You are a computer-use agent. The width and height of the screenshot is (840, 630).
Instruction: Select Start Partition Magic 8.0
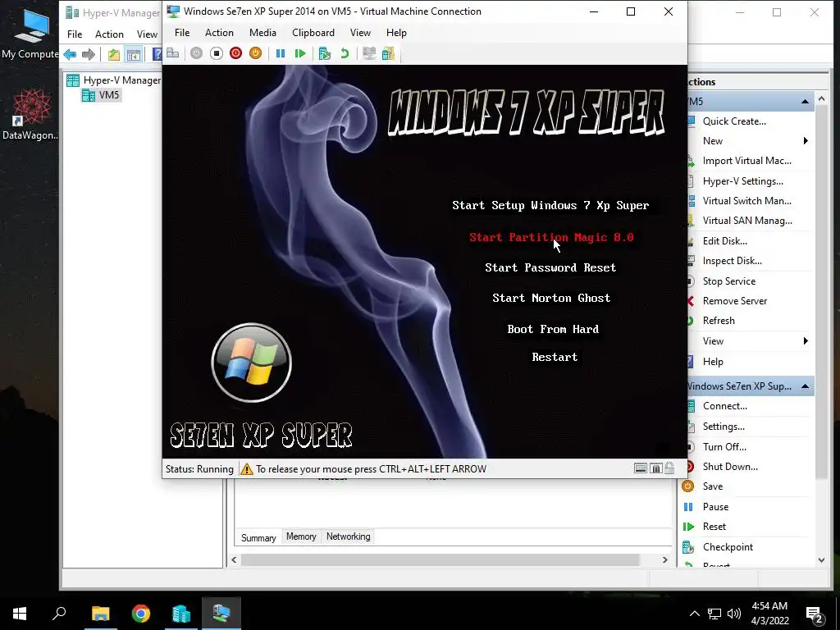click(551, 237)
